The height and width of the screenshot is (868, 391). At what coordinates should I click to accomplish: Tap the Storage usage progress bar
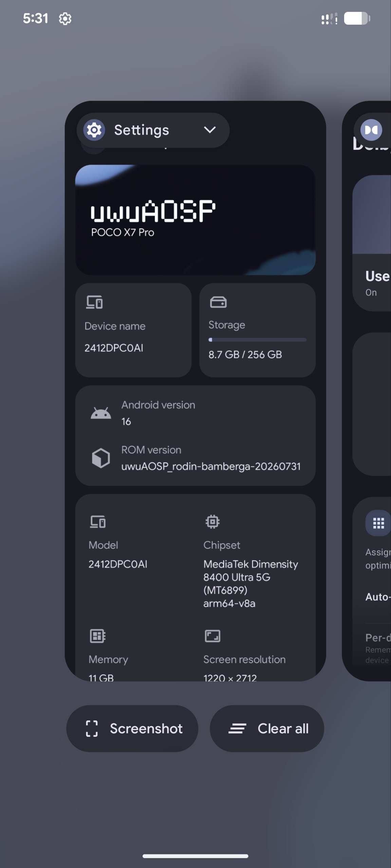point(257,339)
